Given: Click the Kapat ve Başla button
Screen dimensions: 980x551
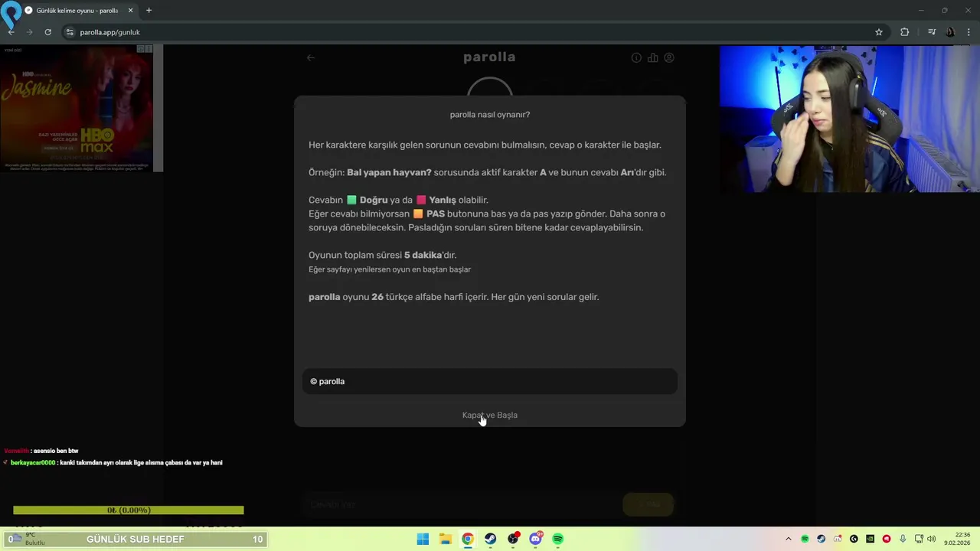Looking at the screenshot, I should pyautogui.click(x=490, y=415).
